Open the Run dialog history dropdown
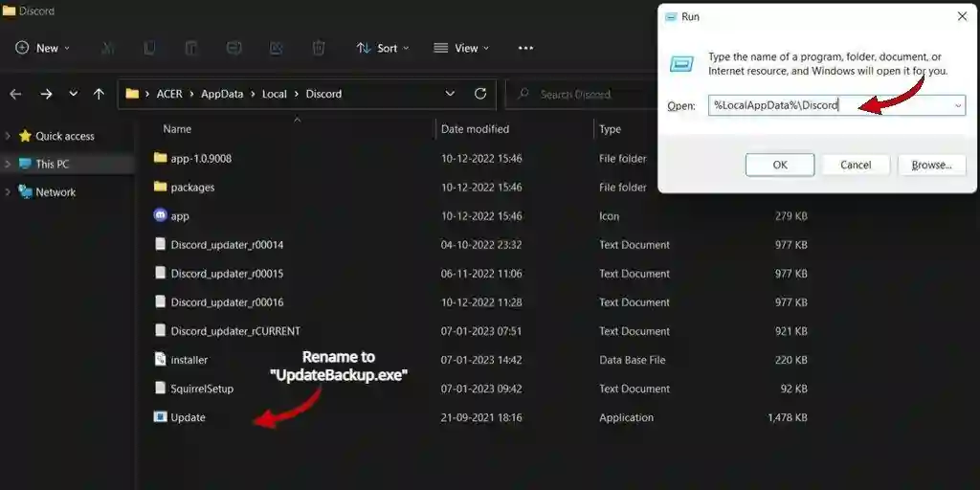The height and width of the screenshot is (490, 980). (x=958, y=105)
